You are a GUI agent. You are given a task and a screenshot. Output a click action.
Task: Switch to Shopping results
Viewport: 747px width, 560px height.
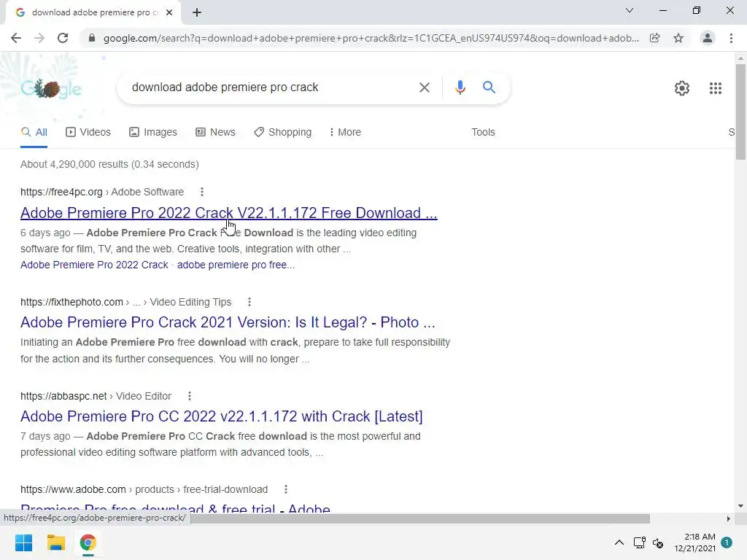[x=282, y=133]
